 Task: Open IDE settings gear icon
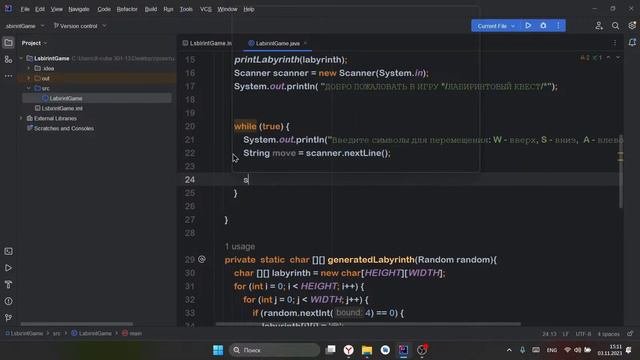pyautogui.click(x=632, y=26)
